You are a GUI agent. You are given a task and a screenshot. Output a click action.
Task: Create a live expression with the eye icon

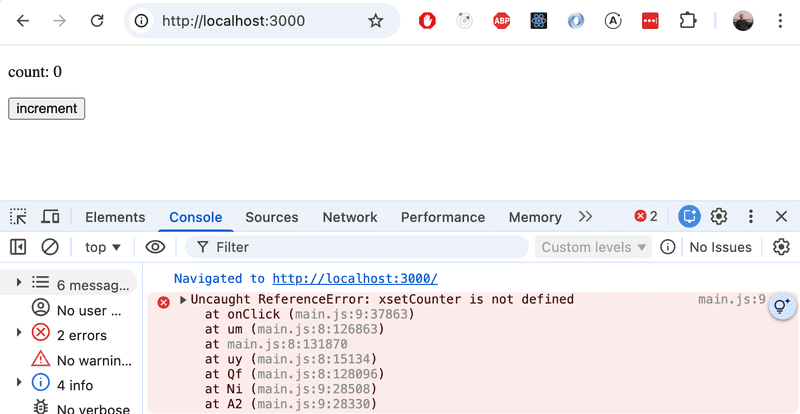click(x=155, y=247)
